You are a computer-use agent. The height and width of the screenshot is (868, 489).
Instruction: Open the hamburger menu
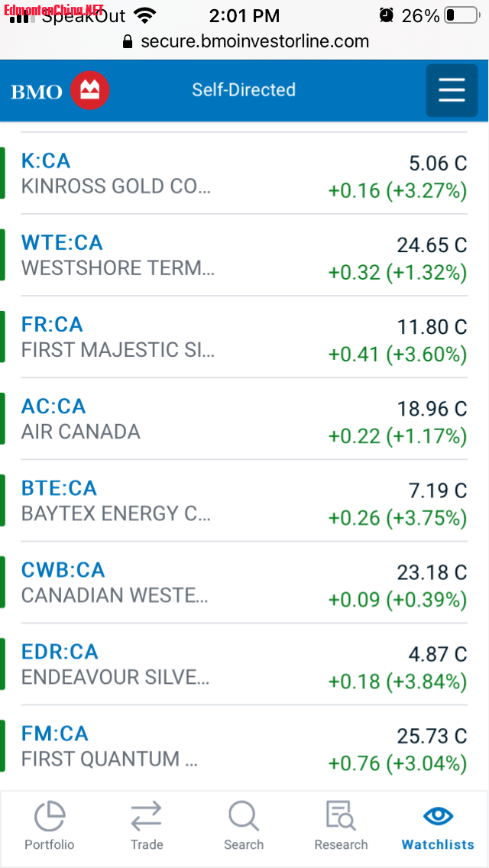tap(452, 90)
